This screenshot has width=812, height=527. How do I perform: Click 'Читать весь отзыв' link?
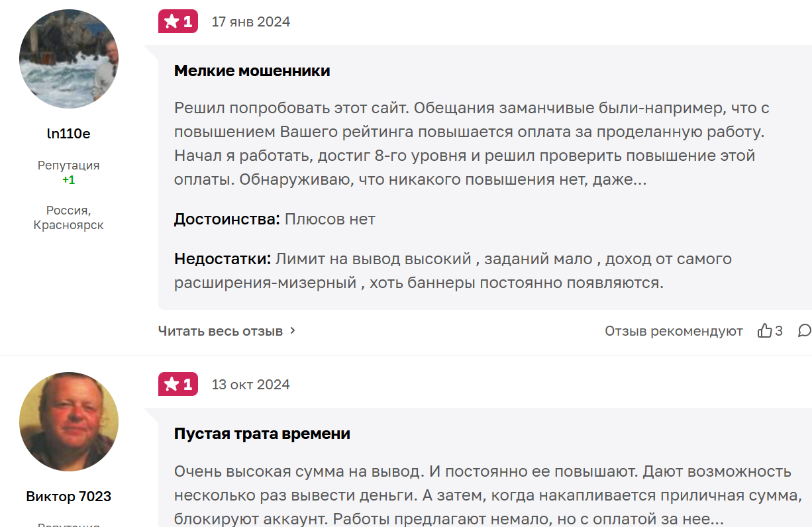tap(221, 330)
